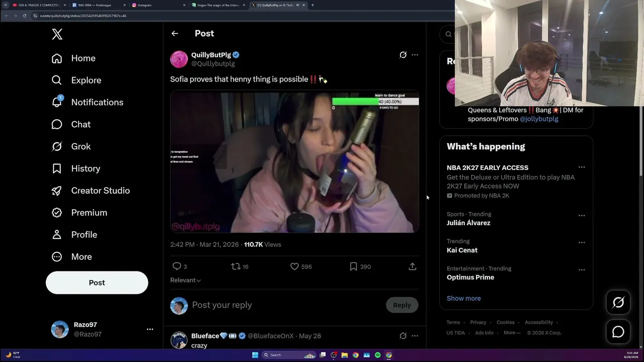Click the address bar URL
The width and height of the screenshot is (644, 362).
83,16
